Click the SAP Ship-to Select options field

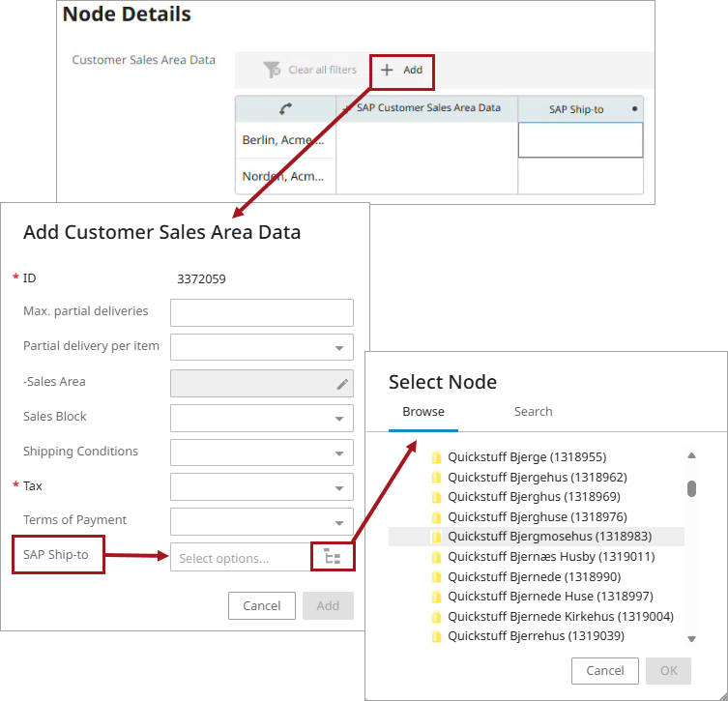241,557
